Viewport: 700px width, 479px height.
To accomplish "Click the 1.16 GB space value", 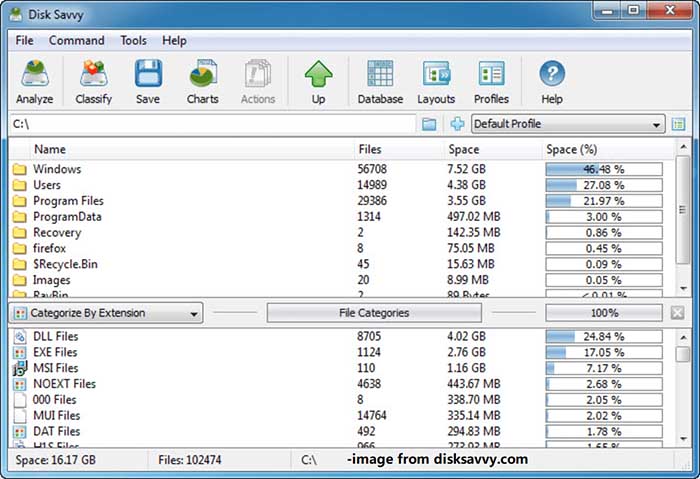I will coord(466,368).
